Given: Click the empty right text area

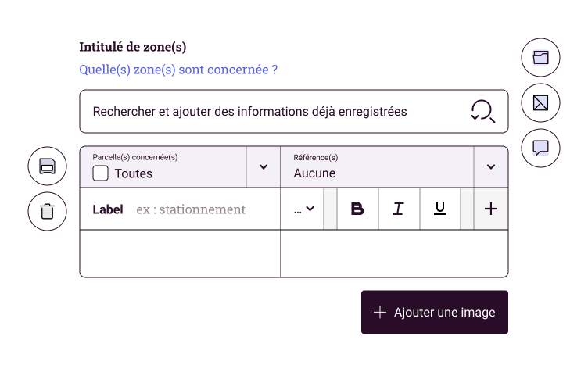Looking at the screenshot, I should (x=394, y=254).
